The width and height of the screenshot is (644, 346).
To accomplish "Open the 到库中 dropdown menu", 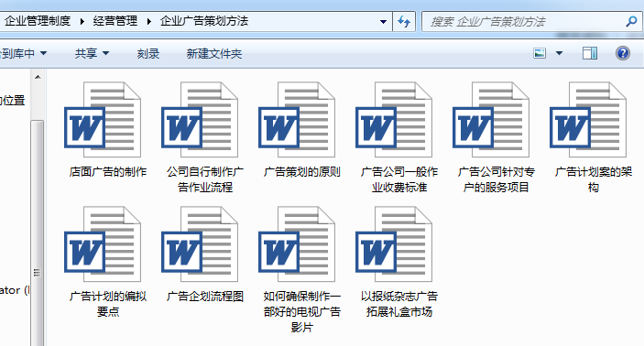I will tap(24, 53).
